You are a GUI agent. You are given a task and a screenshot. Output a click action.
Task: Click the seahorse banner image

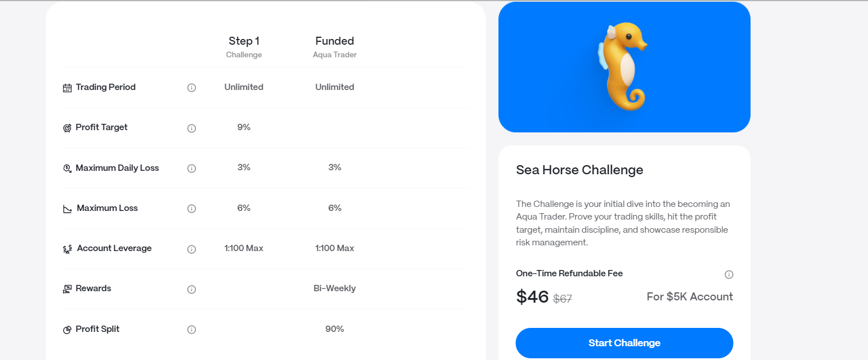(624, 67)
